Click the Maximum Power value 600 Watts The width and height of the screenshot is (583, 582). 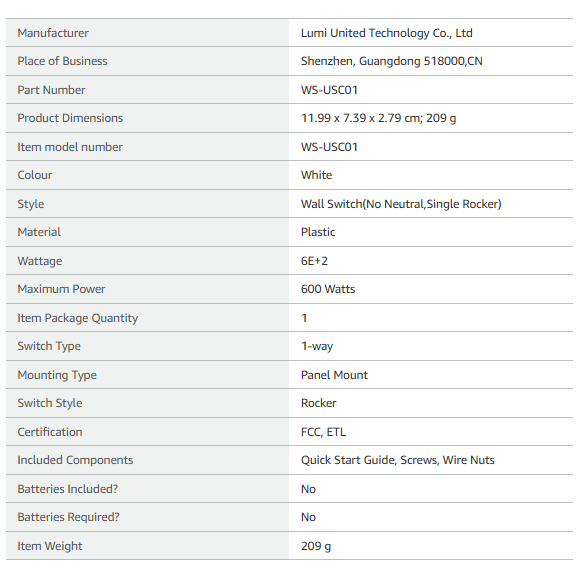pos(328,289)
